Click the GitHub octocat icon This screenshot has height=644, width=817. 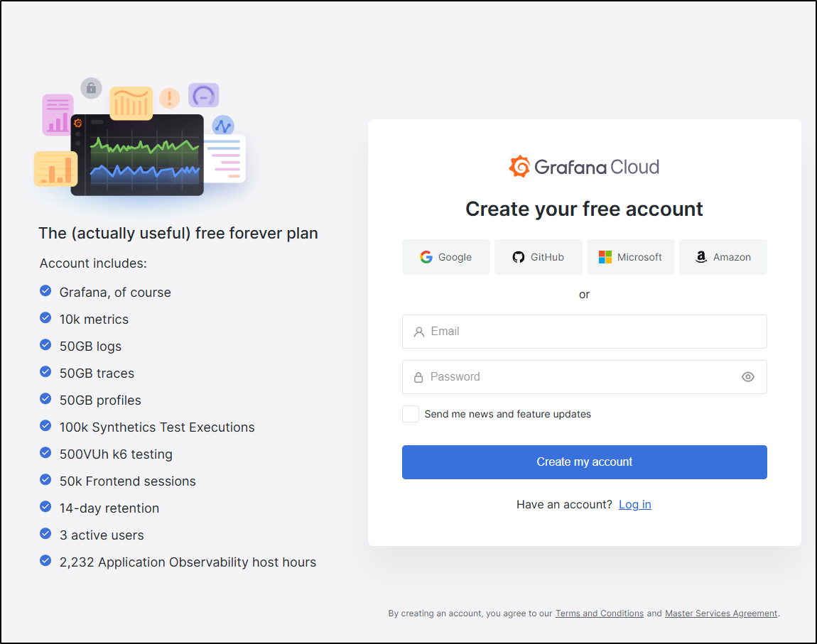pyautogui.click(x=519, y=257)
